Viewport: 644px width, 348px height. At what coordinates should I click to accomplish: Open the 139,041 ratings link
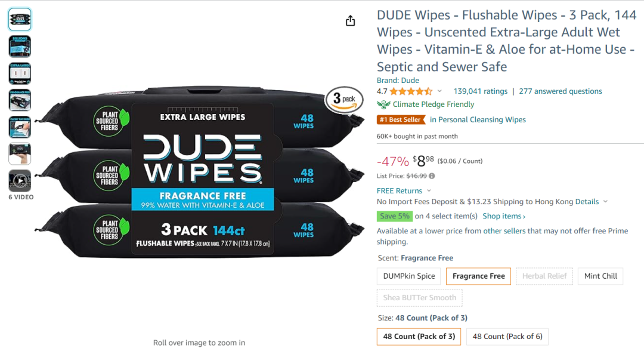[x=480, y=91]
